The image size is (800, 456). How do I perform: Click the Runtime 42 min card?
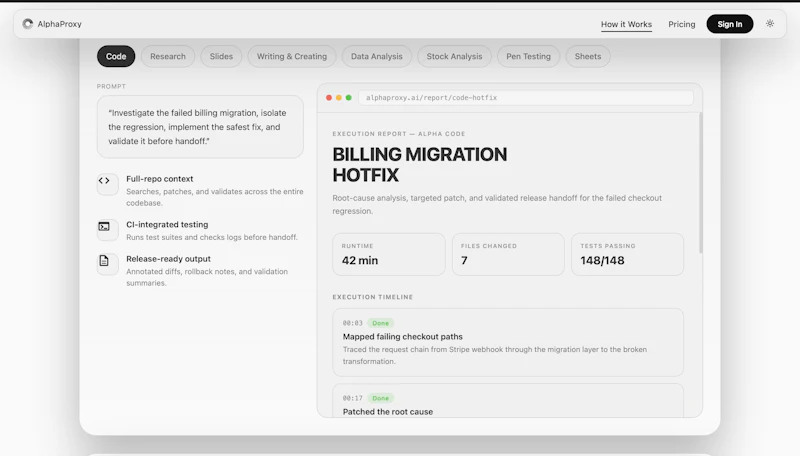click(x=389, y=255)
